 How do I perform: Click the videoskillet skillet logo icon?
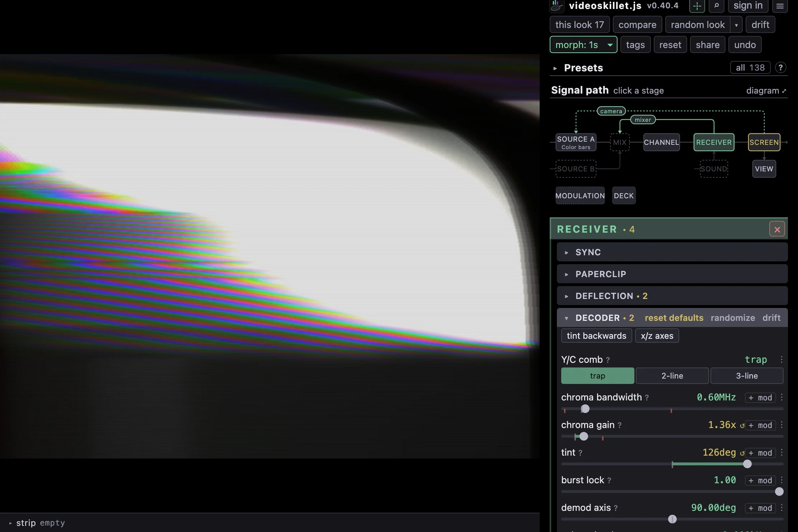coord(557,6)
